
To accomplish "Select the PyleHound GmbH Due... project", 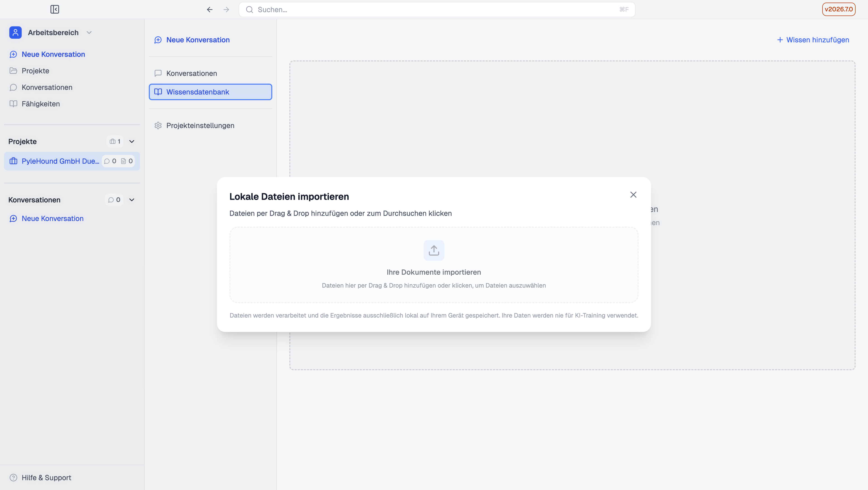I will 72,161.
